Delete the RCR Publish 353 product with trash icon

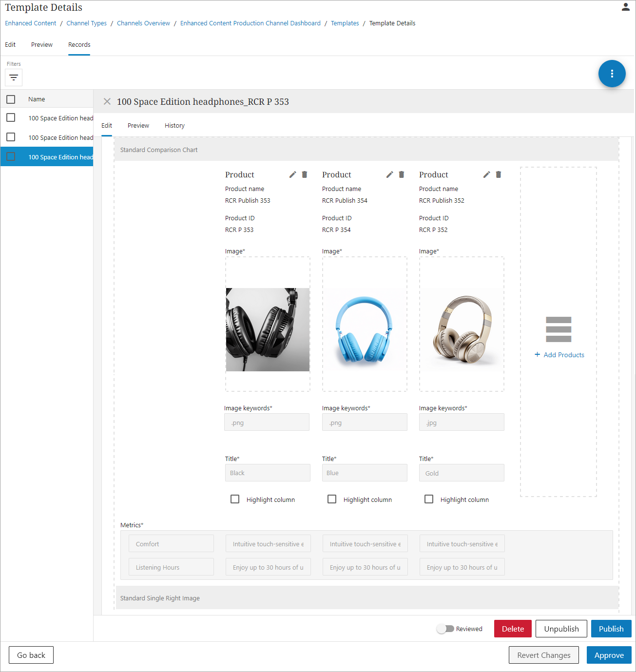pos(305,174)
